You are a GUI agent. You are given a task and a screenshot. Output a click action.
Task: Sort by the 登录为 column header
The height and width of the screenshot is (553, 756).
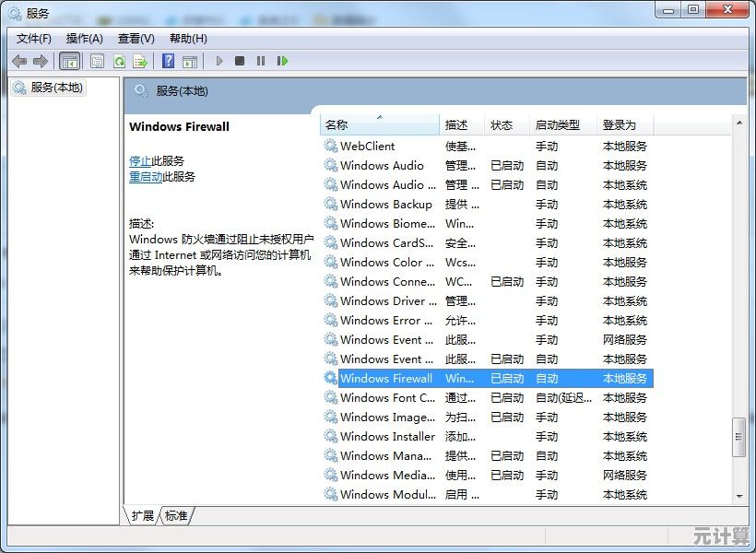coord(625,124)
